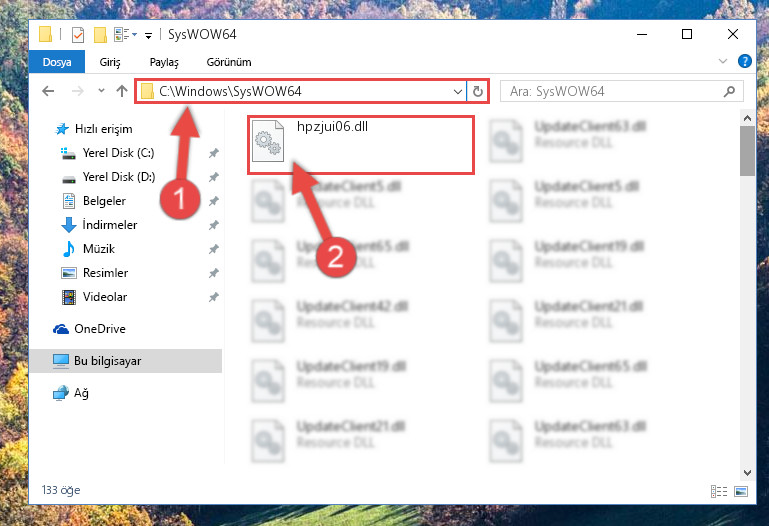This screenshot has width=769, height=526.
Task: Open Yerel Disk (C:)
Action: (x=118, y=153)
